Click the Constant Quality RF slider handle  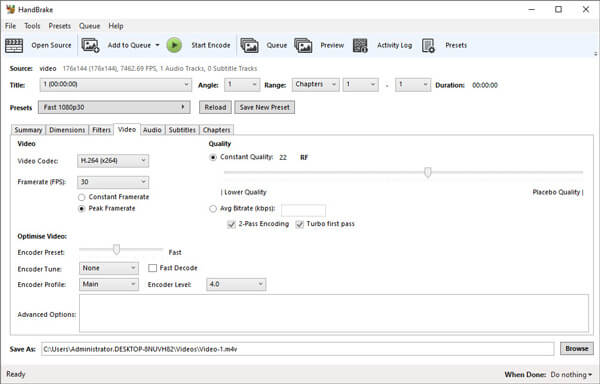coord(428,172)
